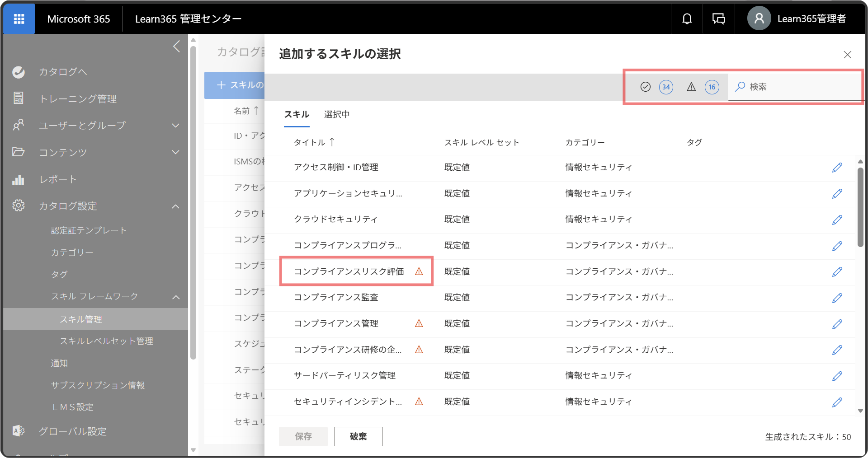The height and width of the screenshot is (458, 868).
Task: Expand コンテンツ menu chevron
Action: pyautogui.click(x=176, y=152)
